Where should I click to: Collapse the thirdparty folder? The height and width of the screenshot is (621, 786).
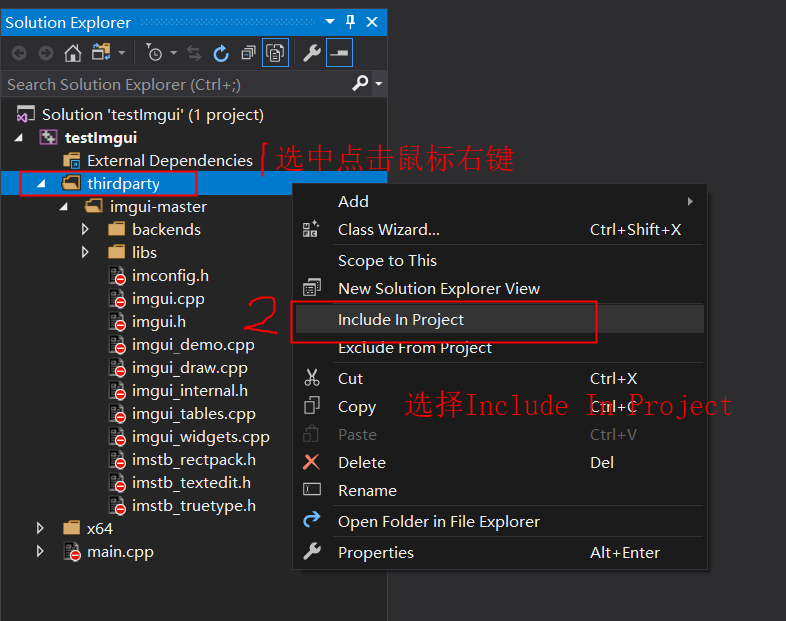point(41,184)
